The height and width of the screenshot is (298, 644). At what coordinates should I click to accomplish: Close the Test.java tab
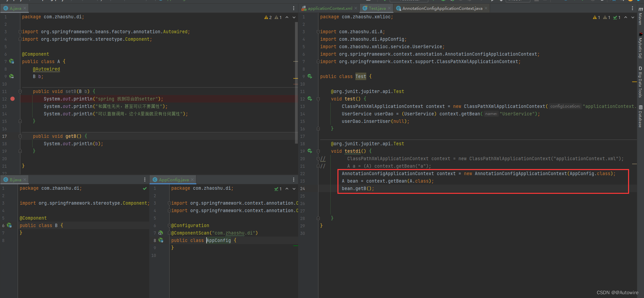389,8
